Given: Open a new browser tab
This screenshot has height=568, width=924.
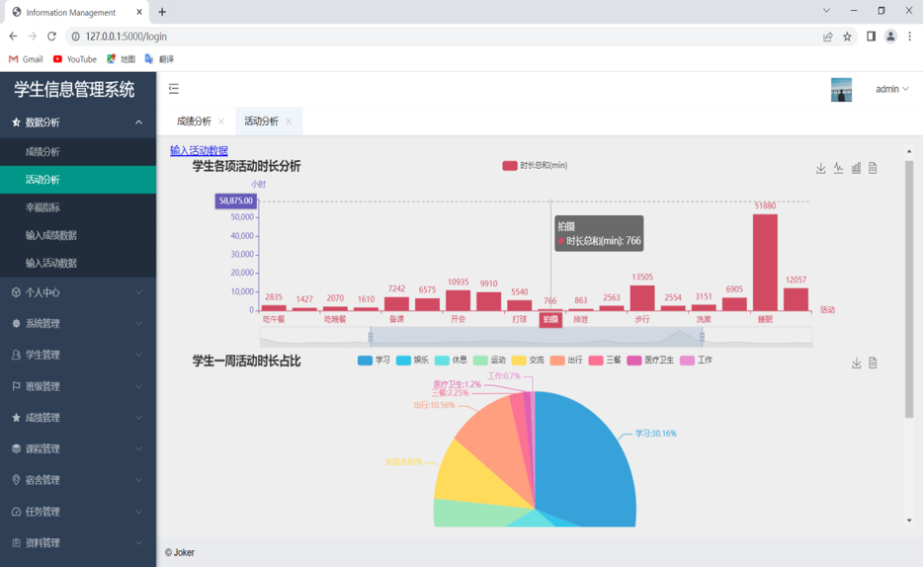Looking at the screenshot, I should coord(162,12).
